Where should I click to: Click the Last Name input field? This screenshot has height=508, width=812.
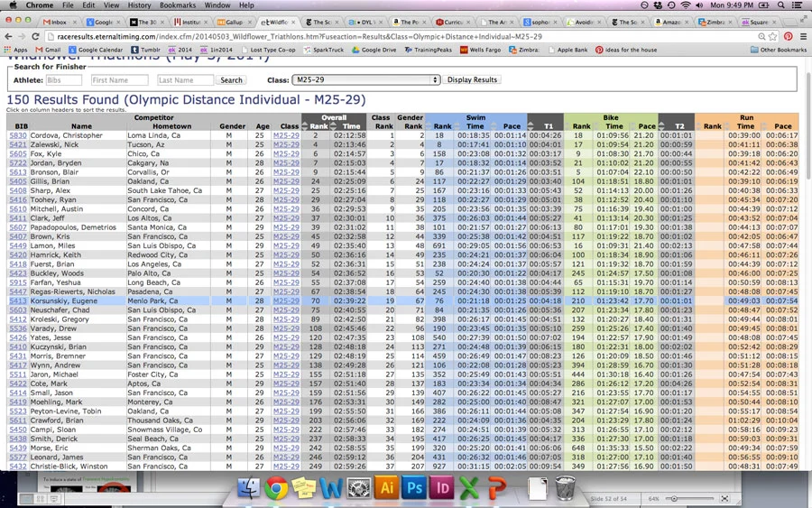[185, 80]
